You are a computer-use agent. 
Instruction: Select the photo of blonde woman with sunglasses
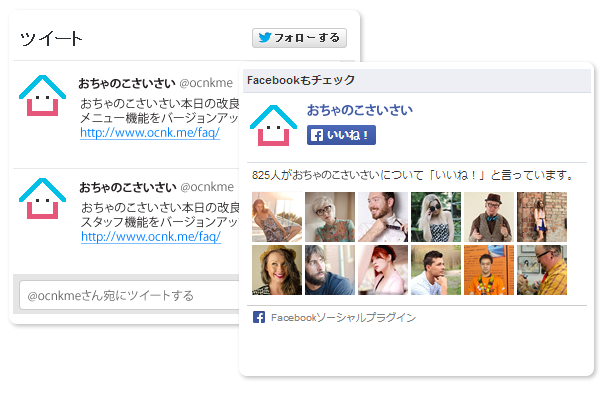436,217
